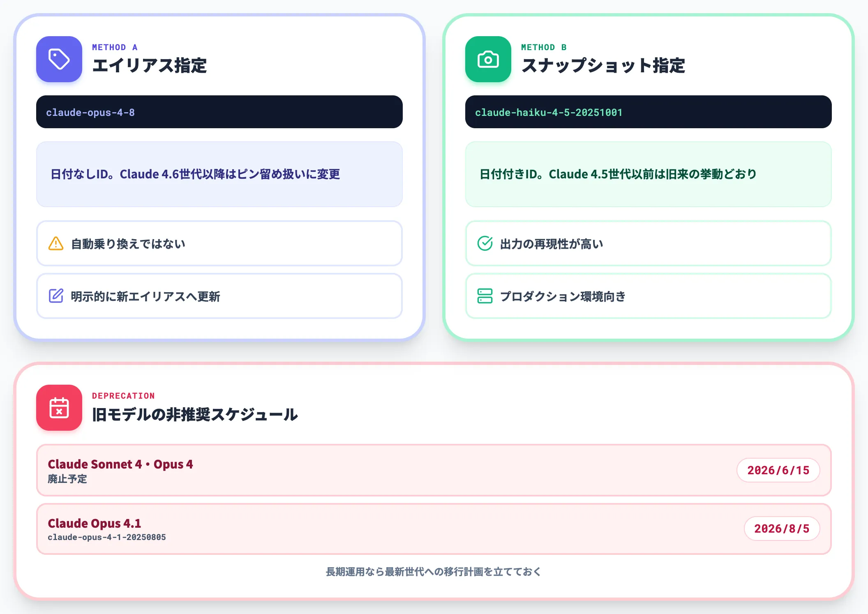Viewport: 868px width, 614px height.
Task: Click the 自動乗り換えではない row
Action: pos(219,243)
